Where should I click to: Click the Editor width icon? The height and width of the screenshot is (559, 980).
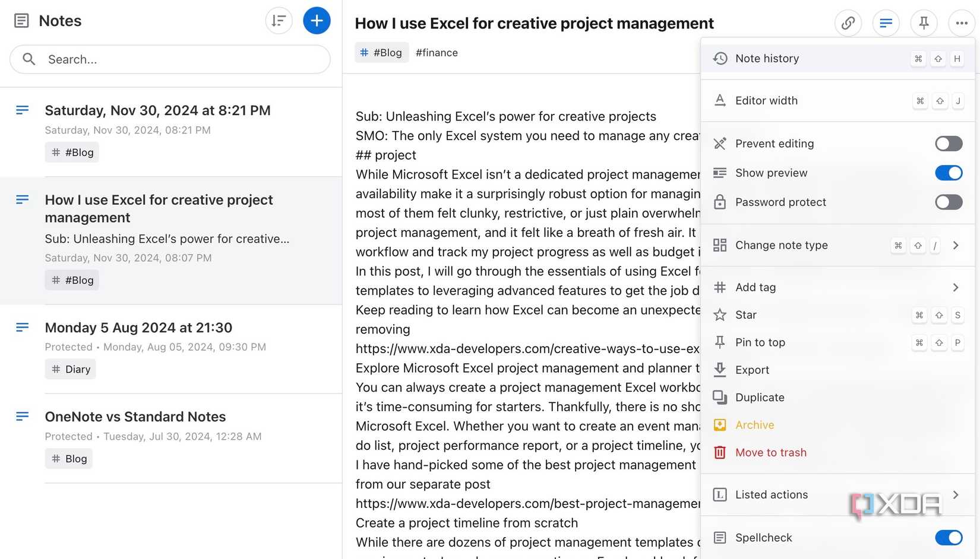[x=720, y=100]
